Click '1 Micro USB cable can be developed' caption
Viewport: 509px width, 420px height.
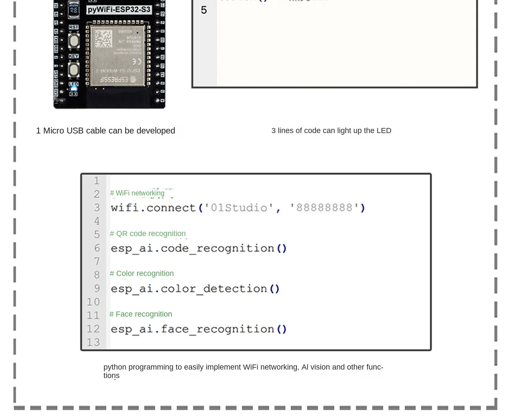coord(106,131)
